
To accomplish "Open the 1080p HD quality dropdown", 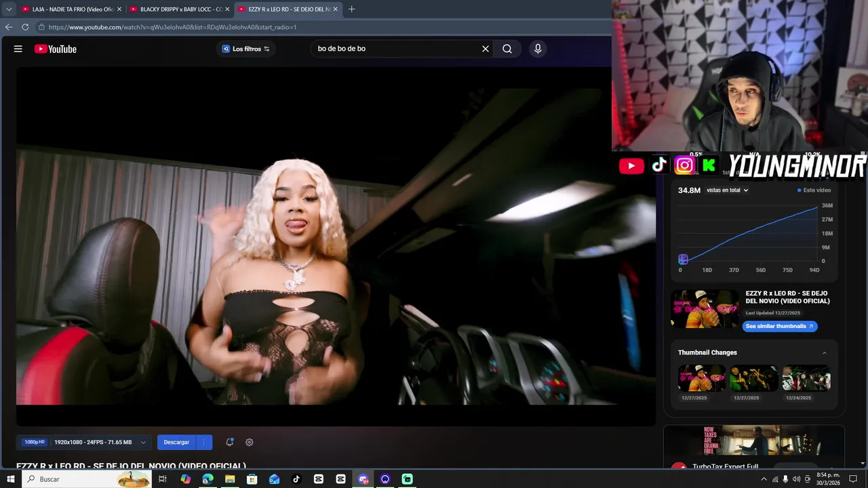I will [84, 442].
